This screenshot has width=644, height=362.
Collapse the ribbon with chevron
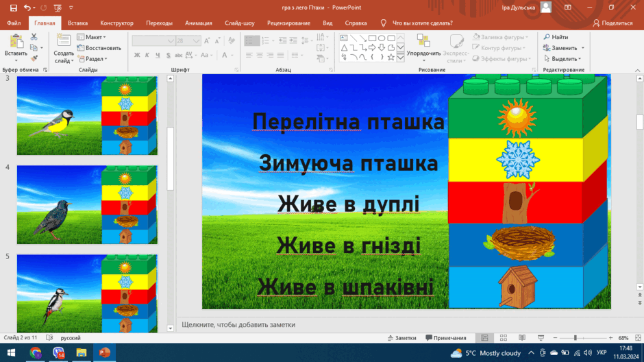click(638, 70)
